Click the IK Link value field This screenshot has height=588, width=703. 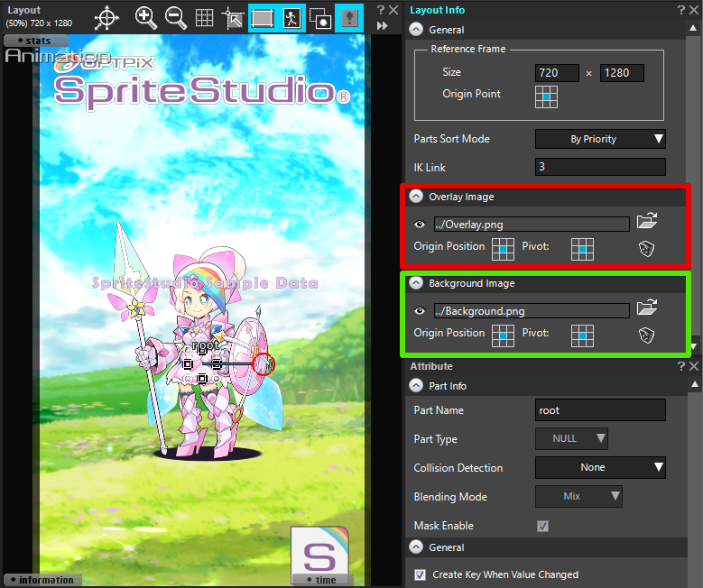600,167
